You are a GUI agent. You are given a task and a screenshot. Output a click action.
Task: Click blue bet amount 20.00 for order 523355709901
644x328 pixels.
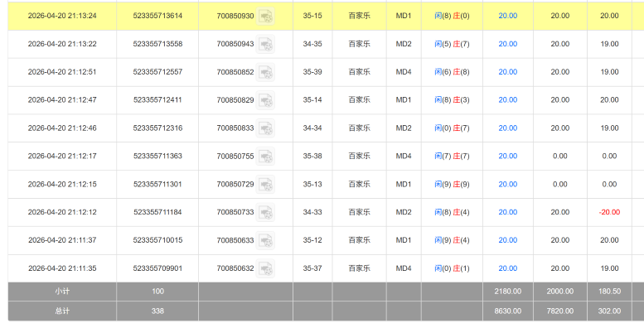pos(507,268)
